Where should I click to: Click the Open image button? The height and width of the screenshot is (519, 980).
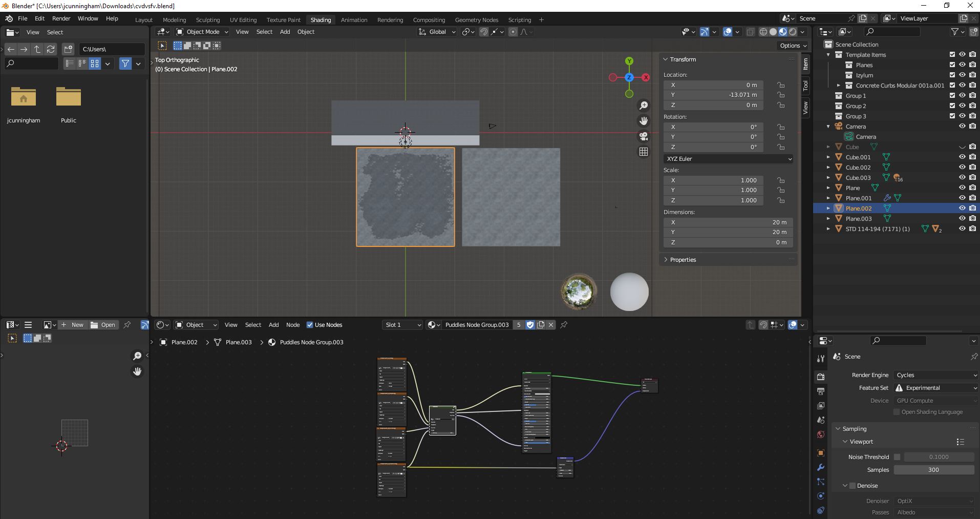103,325
